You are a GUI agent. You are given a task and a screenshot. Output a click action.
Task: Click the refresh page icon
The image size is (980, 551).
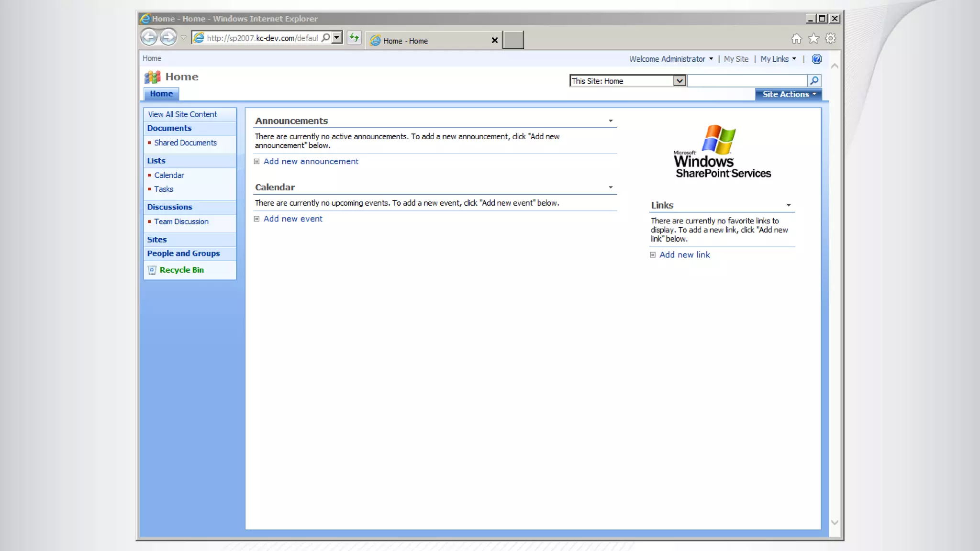(354, 37)
